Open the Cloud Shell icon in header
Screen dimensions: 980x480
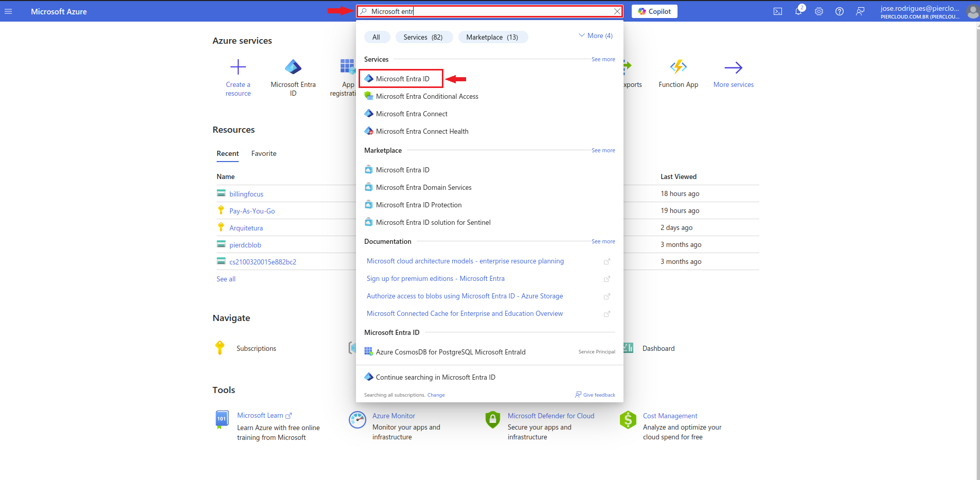tap(778, 11)
